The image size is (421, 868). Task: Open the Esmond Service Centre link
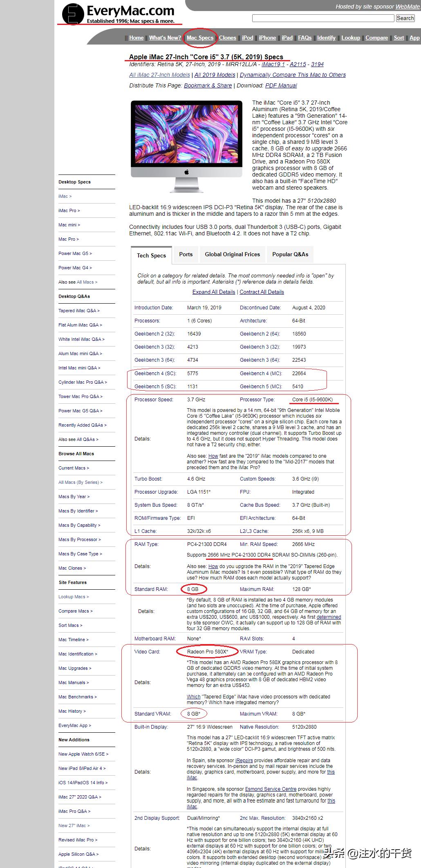pos(271,789)
